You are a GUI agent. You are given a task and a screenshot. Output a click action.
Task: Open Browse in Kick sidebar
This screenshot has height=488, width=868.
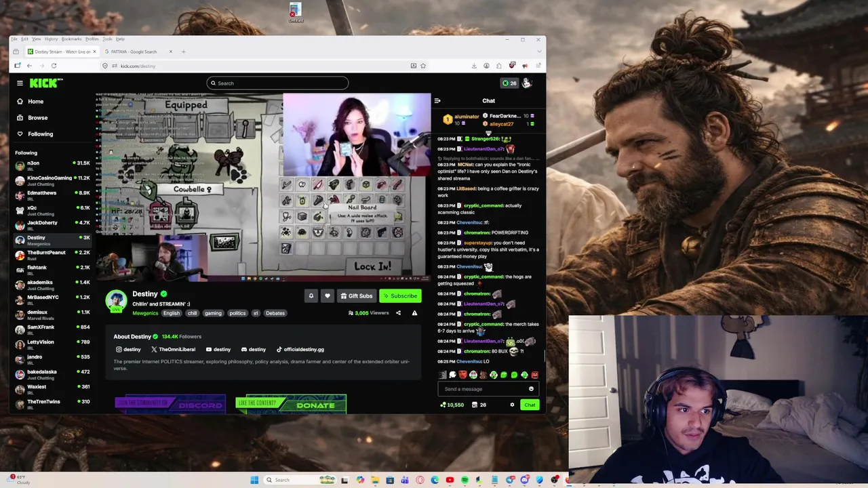37,118
